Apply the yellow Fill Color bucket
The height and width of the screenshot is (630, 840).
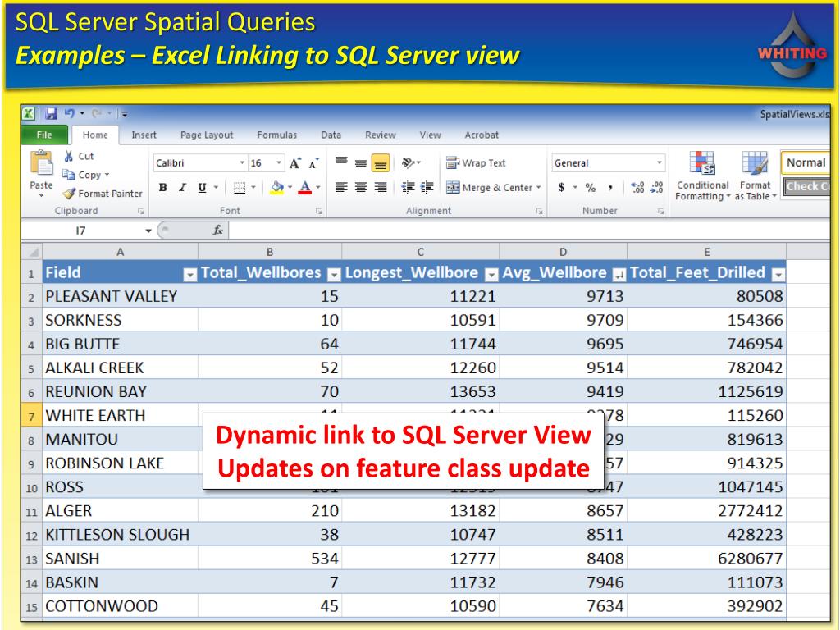(277, 188)
